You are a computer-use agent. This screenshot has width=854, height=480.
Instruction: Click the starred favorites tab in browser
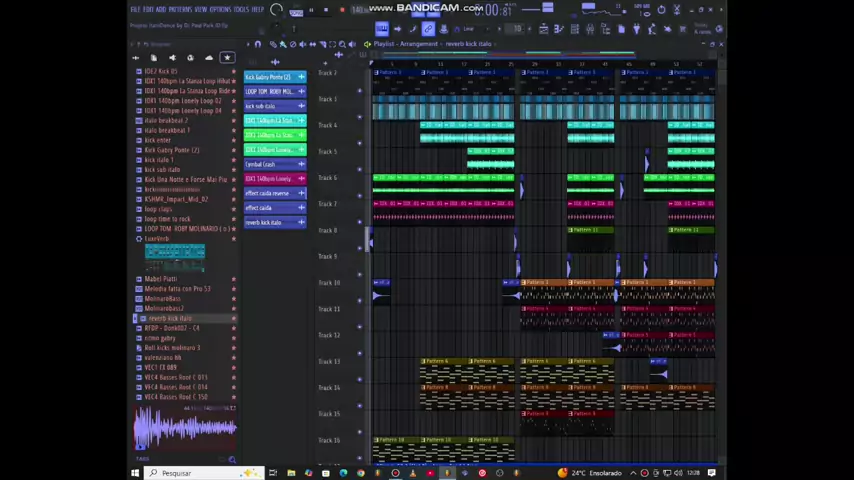pos(227,58)
